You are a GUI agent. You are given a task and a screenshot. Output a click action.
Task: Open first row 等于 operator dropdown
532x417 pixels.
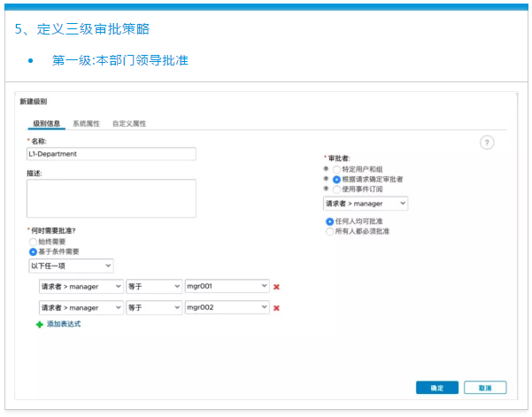[x=153, y=287]
